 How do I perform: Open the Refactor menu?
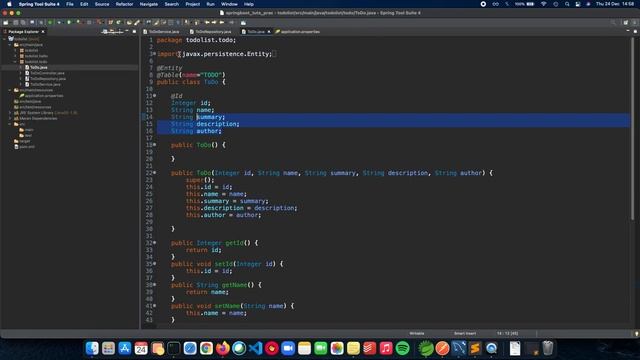[124, 4]
